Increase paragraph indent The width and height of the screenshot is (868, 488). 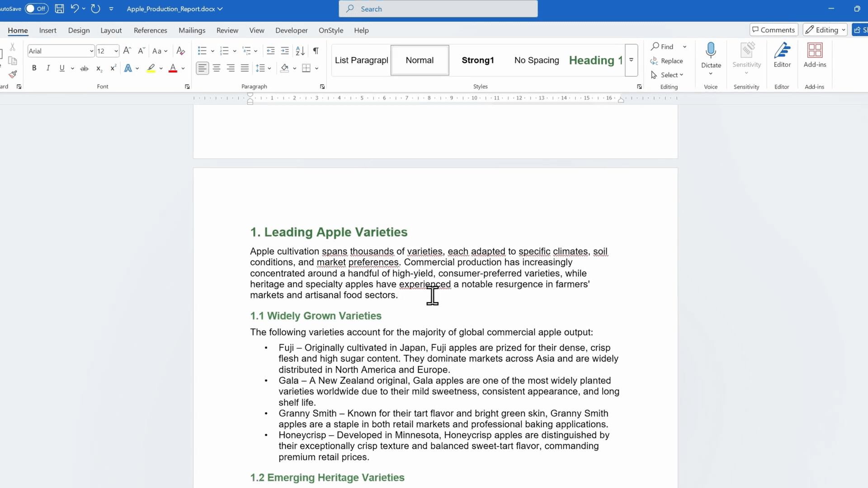click(285, 51)
